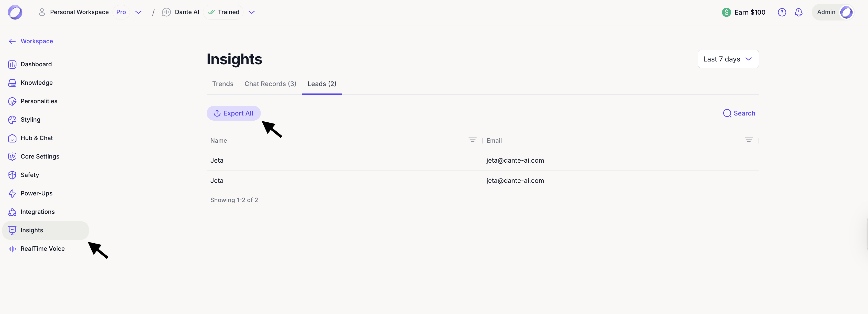Expand Personal Workspace chevron
Image resolution: width=868 pixels, height=314 pixels.
[138, 13]
